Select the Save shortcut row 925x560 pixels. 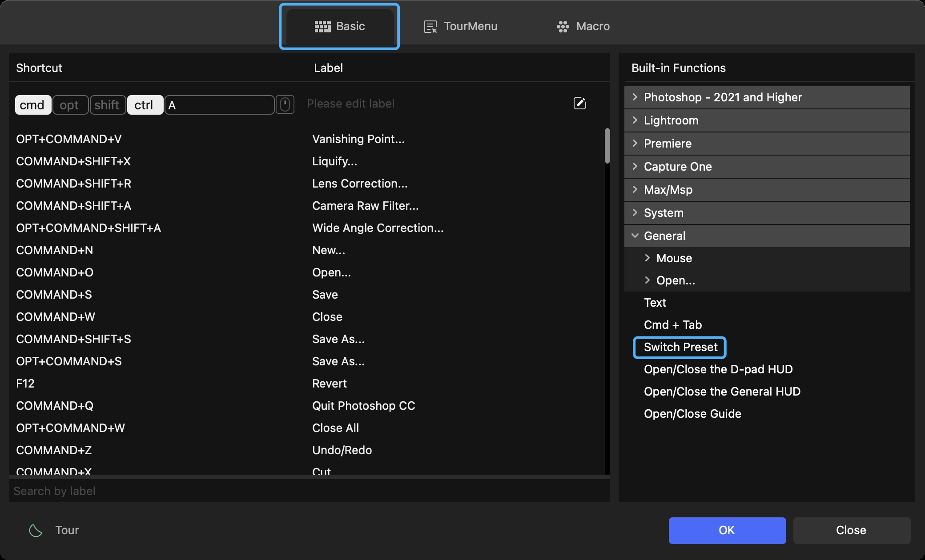pyautogui.click(x=307, y=295)
